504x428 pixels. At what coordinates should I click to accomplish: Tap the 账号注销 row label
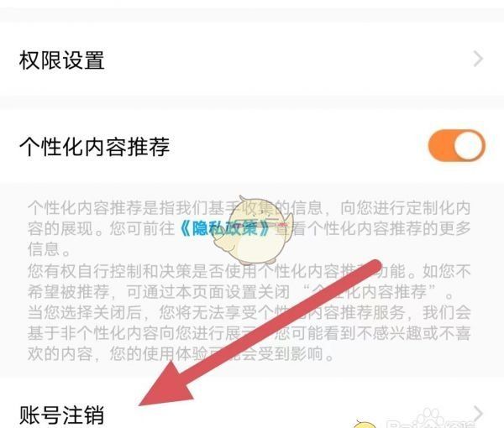coord(61,415)
